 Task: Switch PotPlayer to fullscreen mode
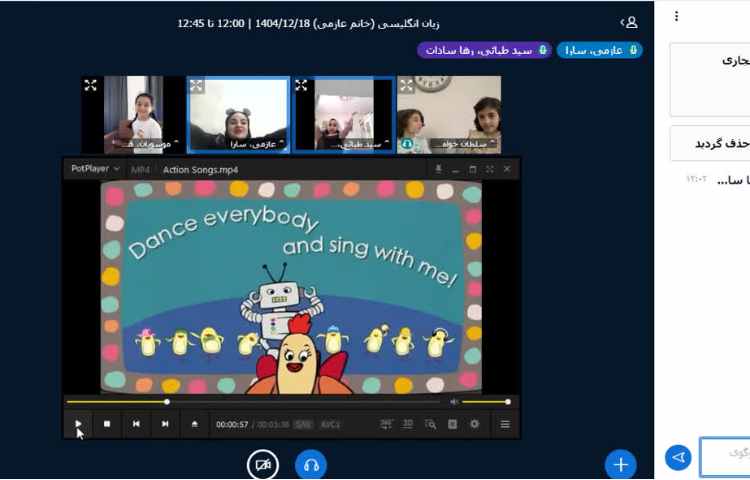tap(489, 169)
